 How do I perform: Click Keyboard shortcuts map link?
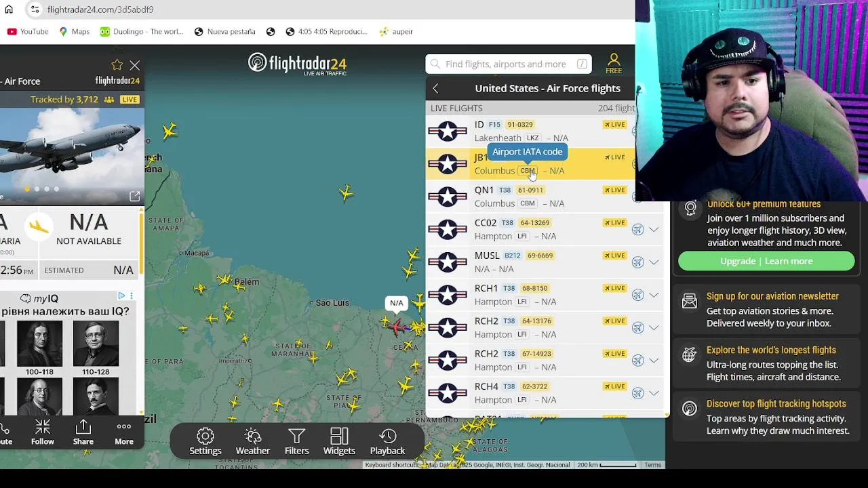click(392, 465)
